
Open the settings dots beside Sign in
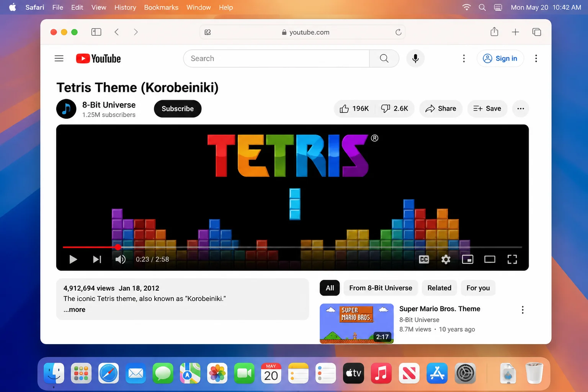464,59
